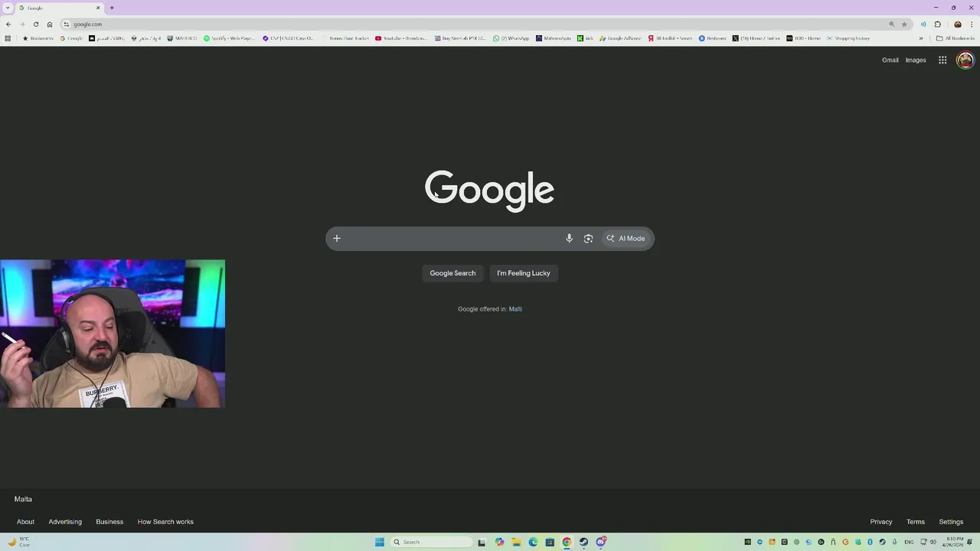Viewport: 980px width, 551px height.
Task: Open the bookmarks bar apps grid icon
Action: pos(8,38)
